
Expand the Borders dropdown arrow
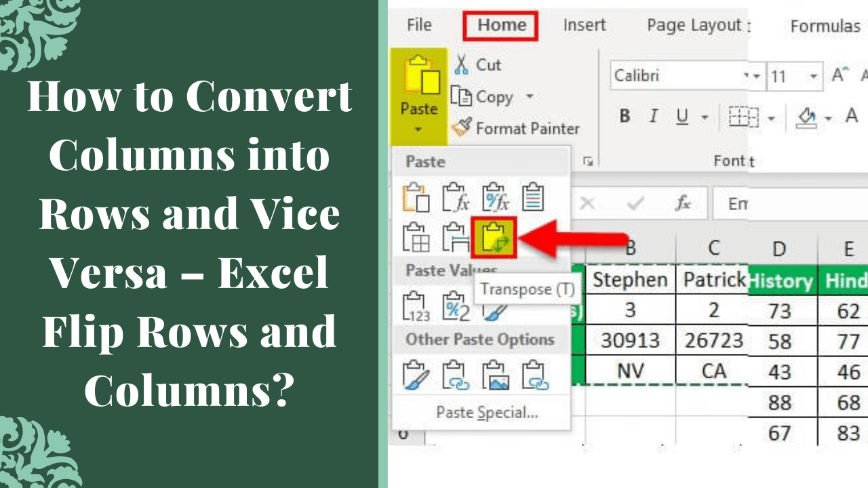771,119
